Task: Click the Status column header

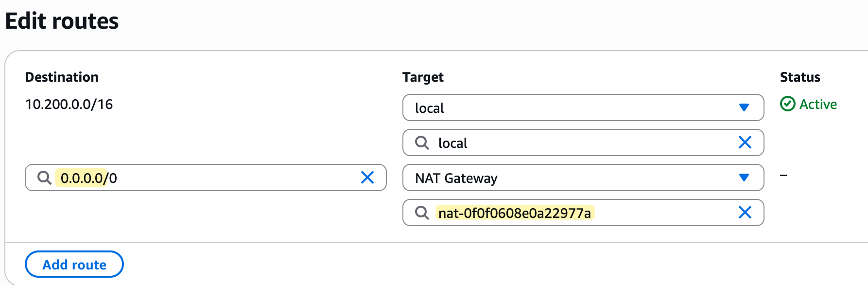Action: tap(800, 77)
